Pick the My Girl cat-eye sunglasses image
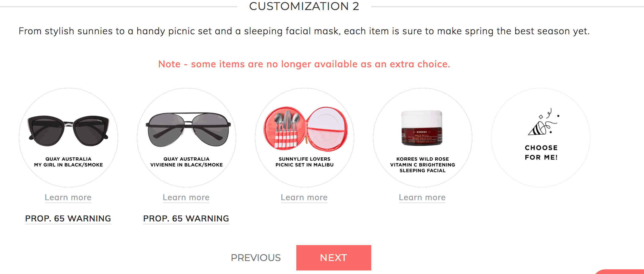 [68, 131]
